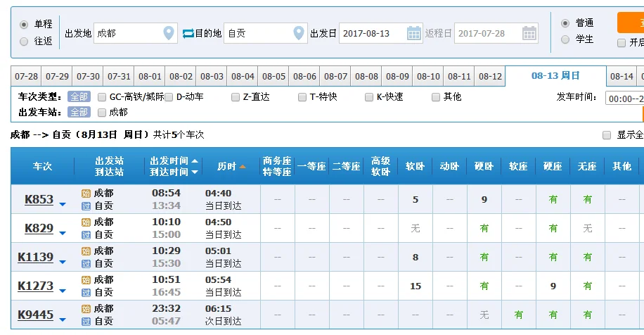The image size is (644, 335).
Task: Swap departure and destination with the arrows icon
Action: click(188, 33)
